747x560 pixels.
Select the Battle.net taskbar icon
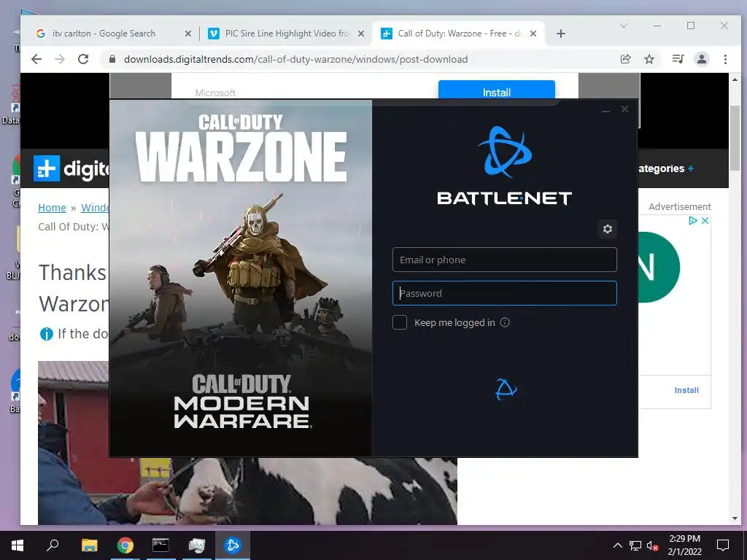233,545
